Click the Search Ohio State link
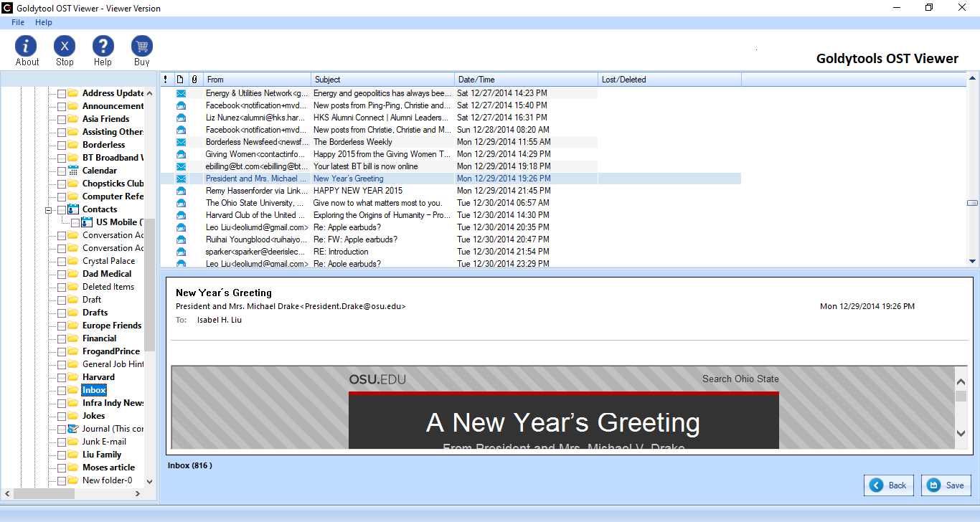Image resolution: width=980 pixels, height=522 pixels. (740, 379)
